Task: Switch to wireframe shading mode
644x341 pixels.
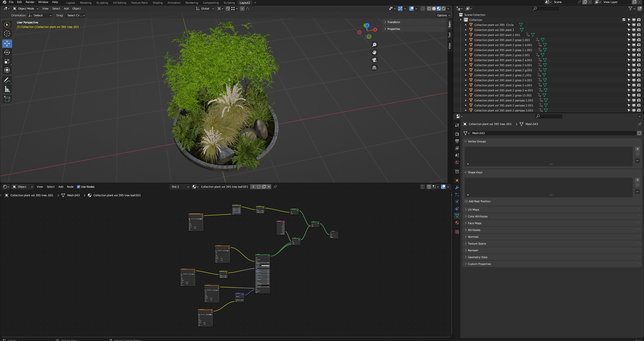Action: pos(429,9)
